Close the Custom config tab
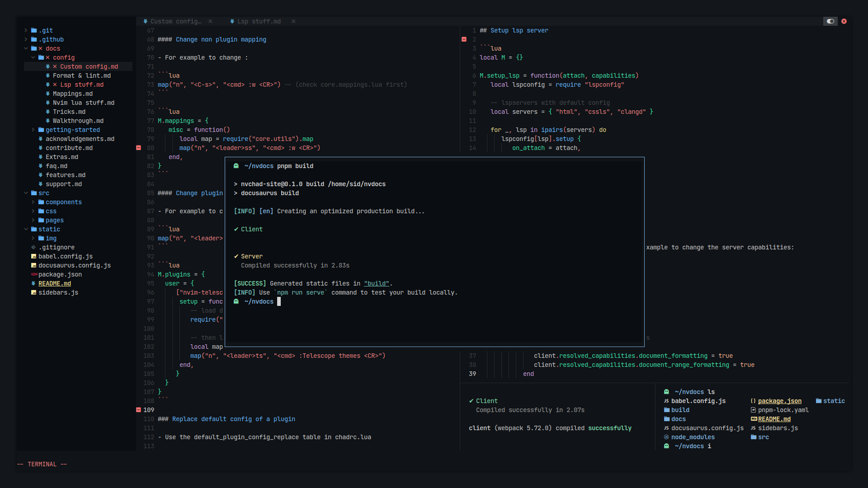 [x=210, y=21]
